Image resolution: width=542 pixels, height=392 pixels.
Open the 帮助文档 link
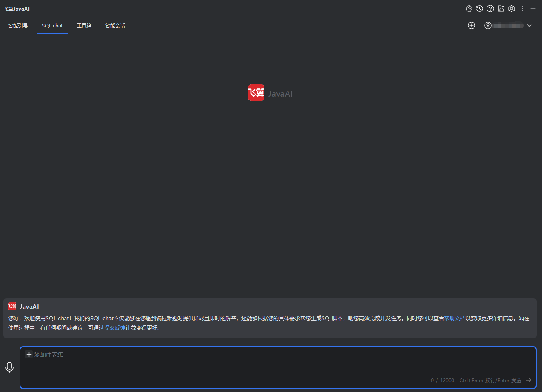tap(455, 318)
